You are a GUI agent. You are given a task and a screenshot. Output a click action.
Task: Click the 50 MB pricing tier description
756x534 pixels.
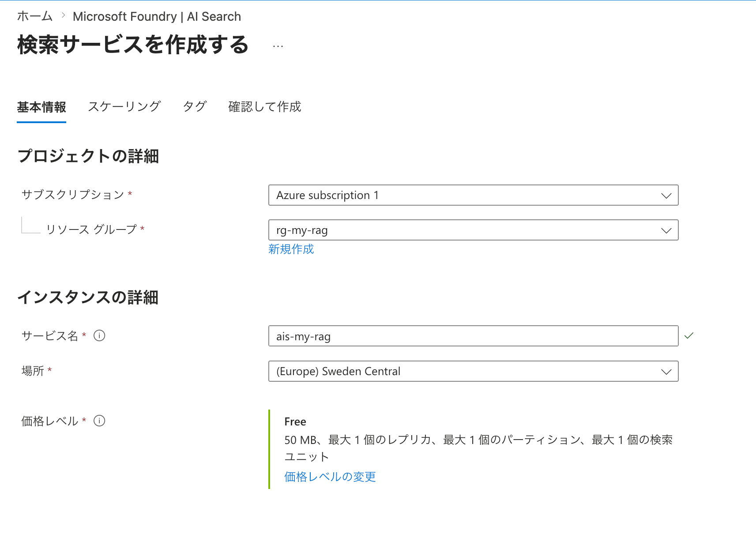[x=478, y=448]
